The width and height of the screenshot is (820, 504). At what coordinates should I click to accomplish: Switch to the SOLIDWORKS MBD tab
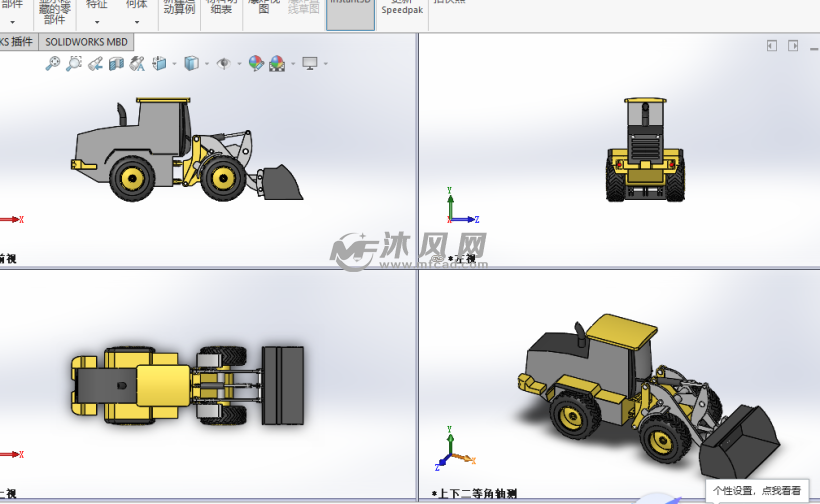tap(86, 42)
